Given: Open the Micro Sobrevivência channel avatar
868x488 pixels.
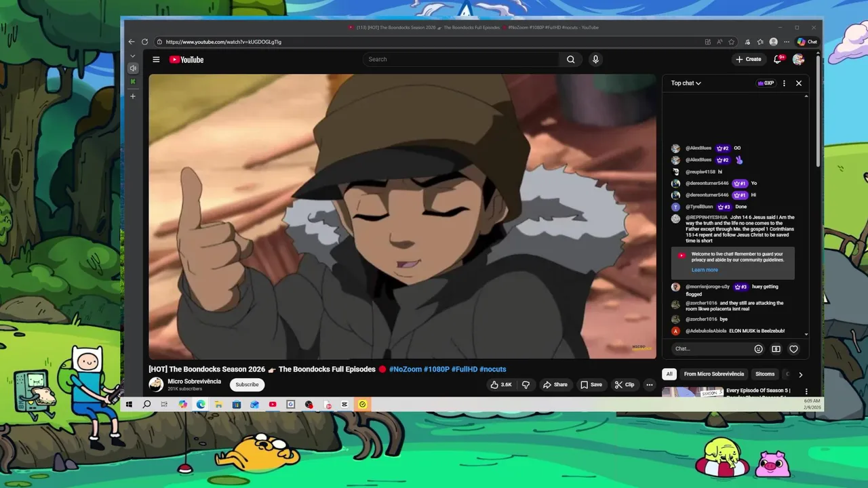Looking at the screenshot, I should 156,384.
